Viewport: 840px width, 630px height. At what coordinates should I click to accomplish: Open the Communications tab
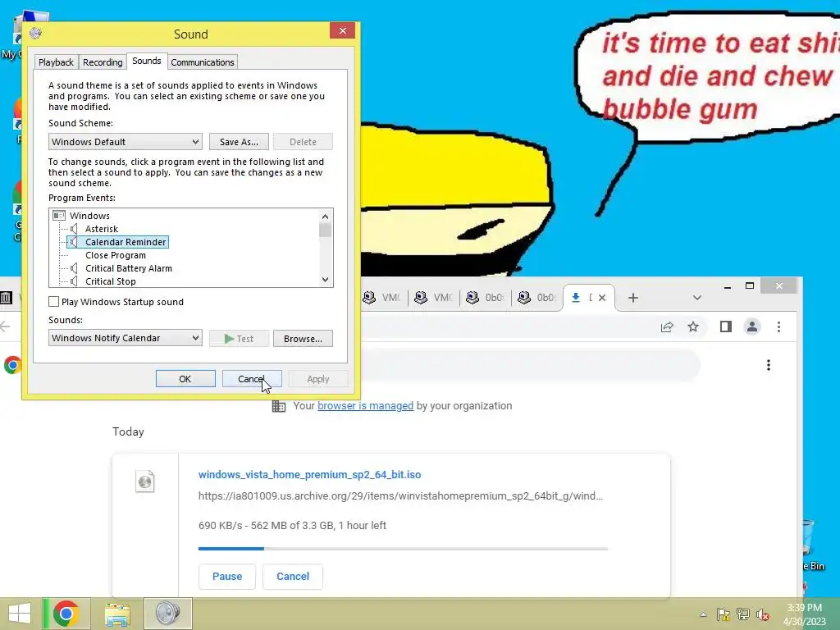[203, 62]
